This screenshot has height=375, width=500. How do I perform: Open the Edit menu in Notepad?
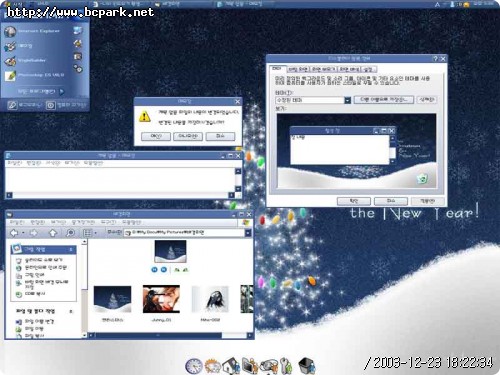point(34,163)
